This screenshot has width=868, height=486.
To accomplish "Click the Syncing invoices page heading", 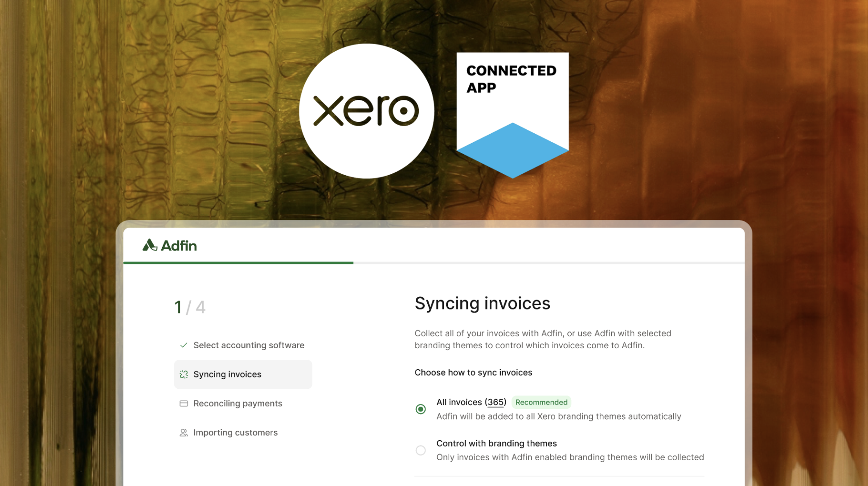I will [482, 303].
